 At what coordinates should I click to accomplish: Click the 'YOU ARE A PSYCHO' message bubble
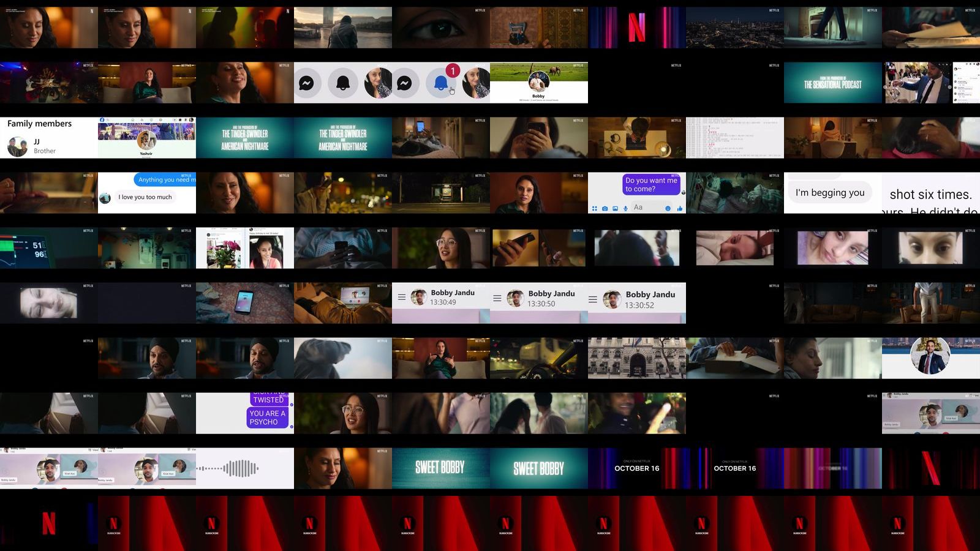point(268,418)
